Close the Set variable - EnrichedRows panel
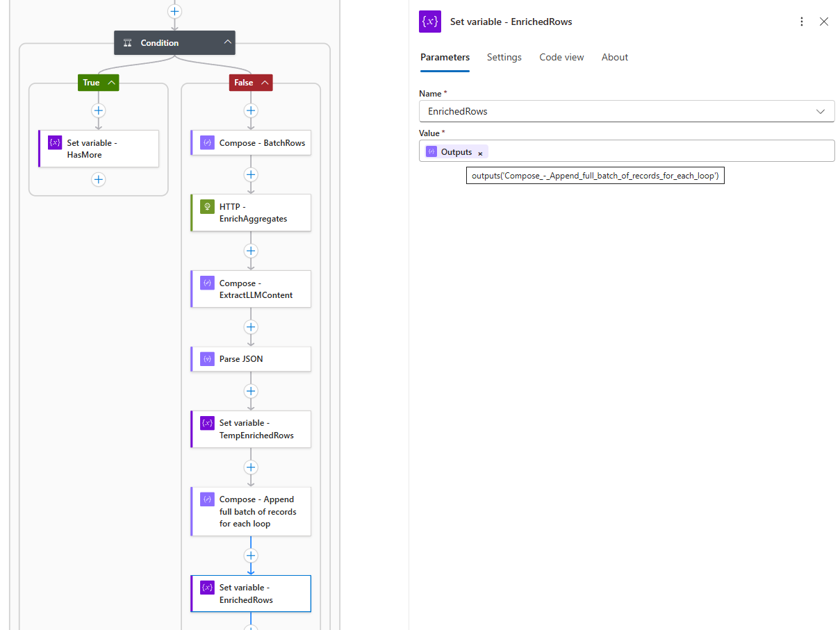840x630 pixels. coord(824,22)
